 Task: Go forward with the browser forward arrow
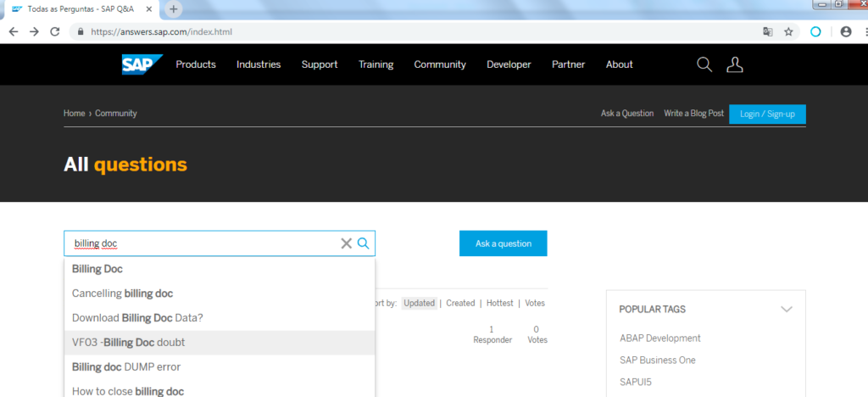coord(34,31)
